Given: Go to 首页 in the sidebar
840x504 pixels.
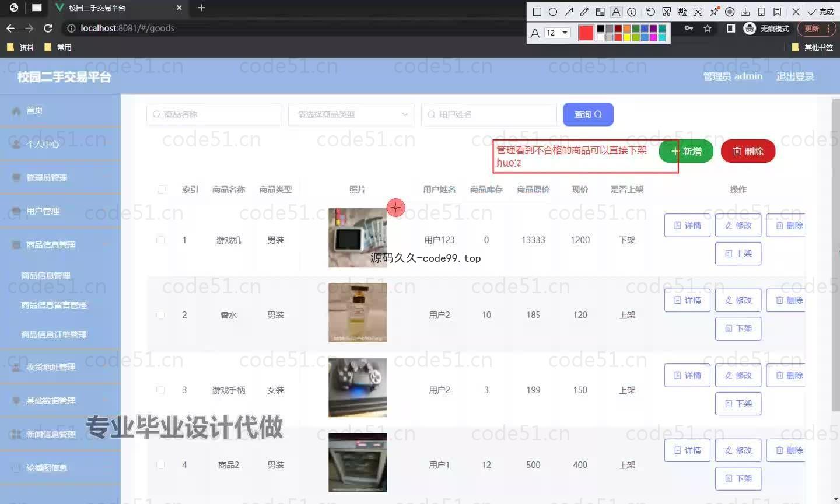Looking at the screenshot, I should pyautogui.click(x=60, y=110).
